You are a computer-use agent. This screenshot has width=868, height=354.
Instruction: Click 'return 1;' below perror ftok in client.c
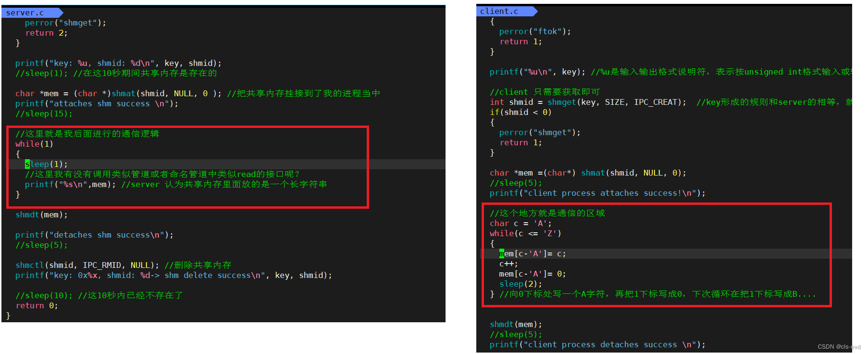pyautogui.click(x=521, y=41)
